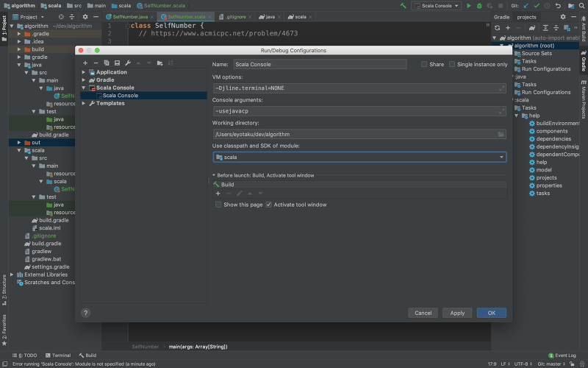Click Git: master branch in status bar
The width and height of the screenshot is (588, 368).
(551, 364)
